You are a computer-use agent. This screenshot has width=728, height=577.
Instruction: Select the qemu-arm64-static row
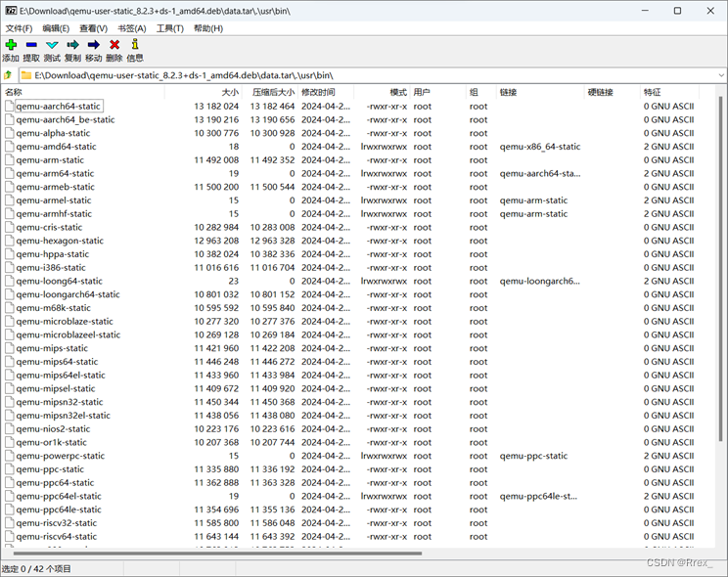349,174
